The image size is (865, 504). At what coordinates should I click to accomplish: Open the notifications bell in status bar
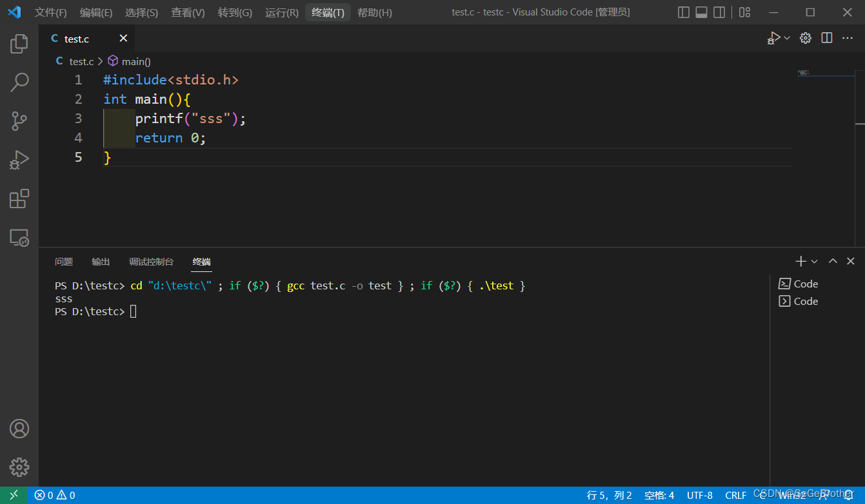click(848, 495)
